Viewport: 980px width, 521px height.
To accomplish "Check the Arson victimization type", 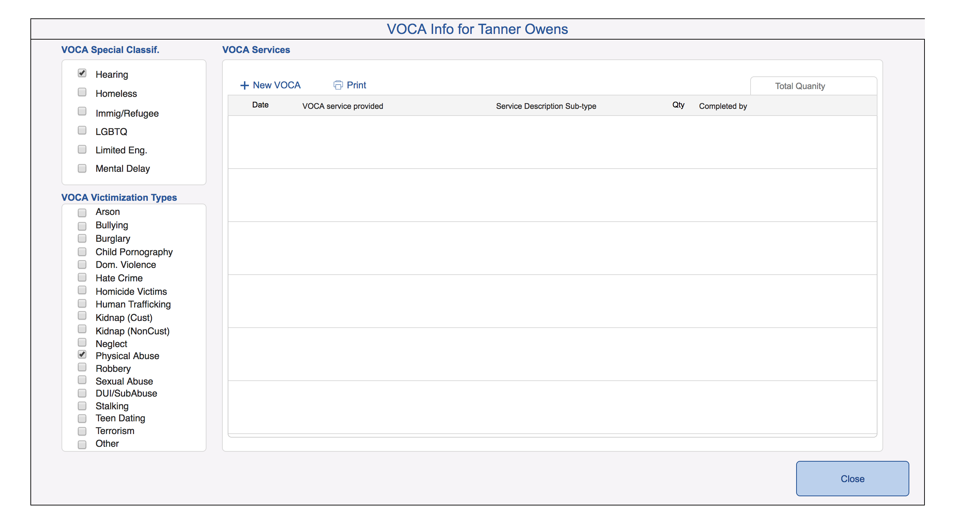I will (x=82, y=212).
